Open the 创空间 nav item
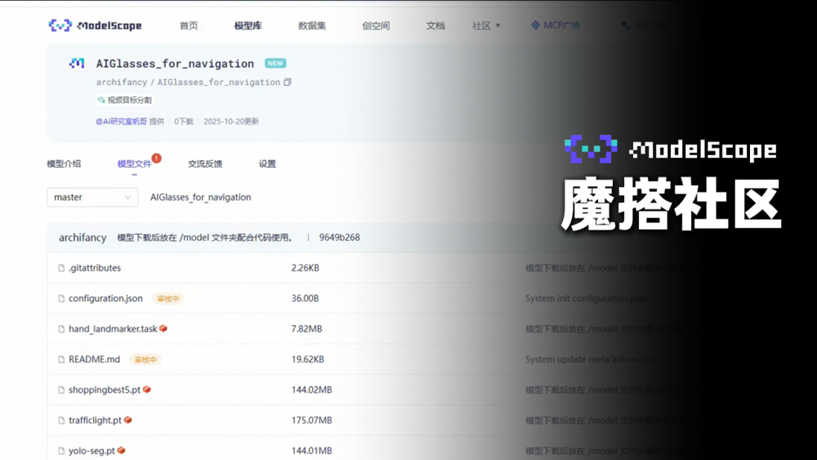 click(376, 26)
